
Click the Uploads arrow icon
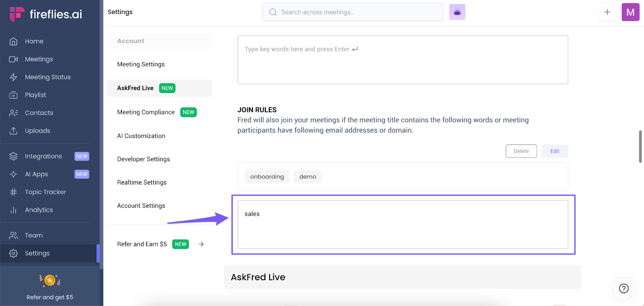coord(13,130)
